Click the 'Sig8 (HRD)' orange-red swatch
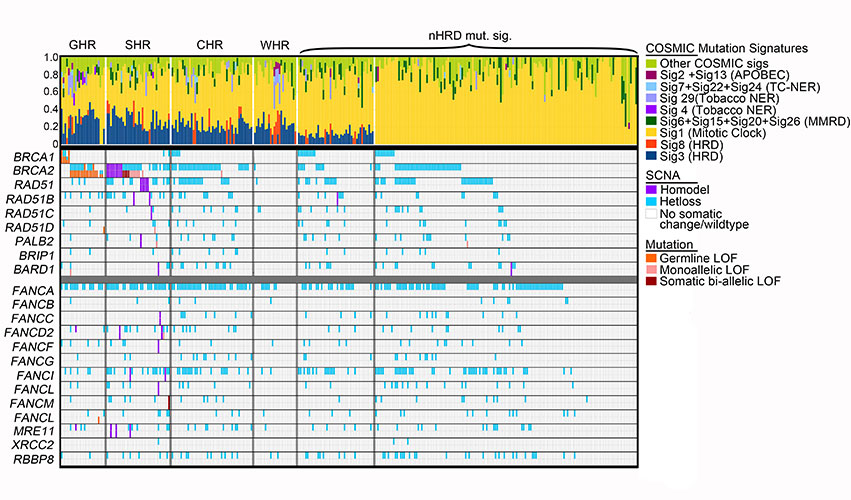 pos(651,144)
